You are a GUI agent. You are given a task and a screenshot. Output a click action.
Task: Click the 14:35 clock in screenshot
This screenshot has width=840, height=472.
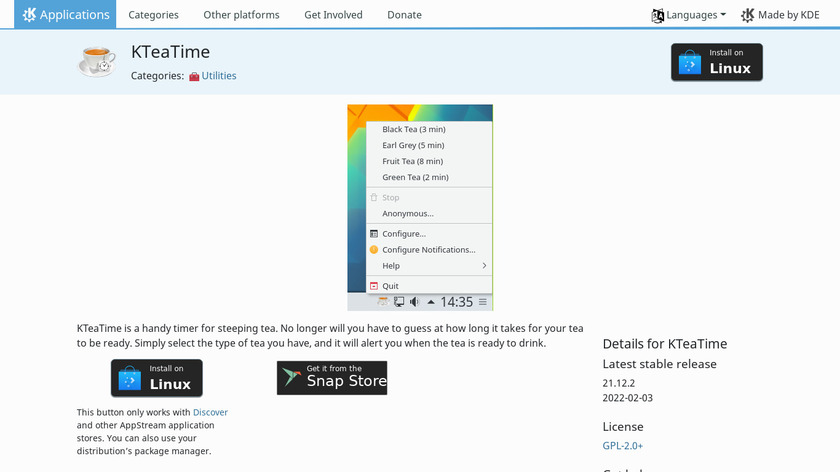coord(456,302)
